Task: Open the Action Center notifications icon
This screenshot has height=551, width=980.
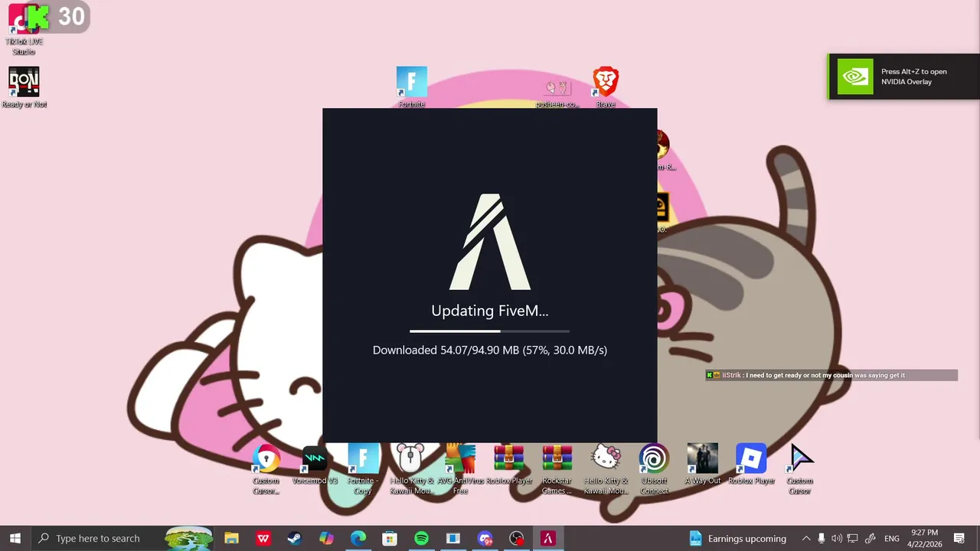Action: [x=959, y=538]
